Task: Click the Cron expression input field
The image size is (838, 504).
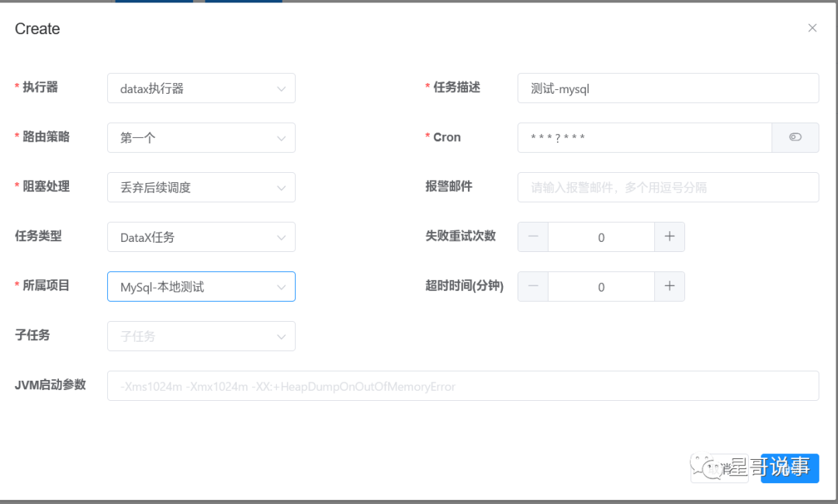Action: click(644, 138)
